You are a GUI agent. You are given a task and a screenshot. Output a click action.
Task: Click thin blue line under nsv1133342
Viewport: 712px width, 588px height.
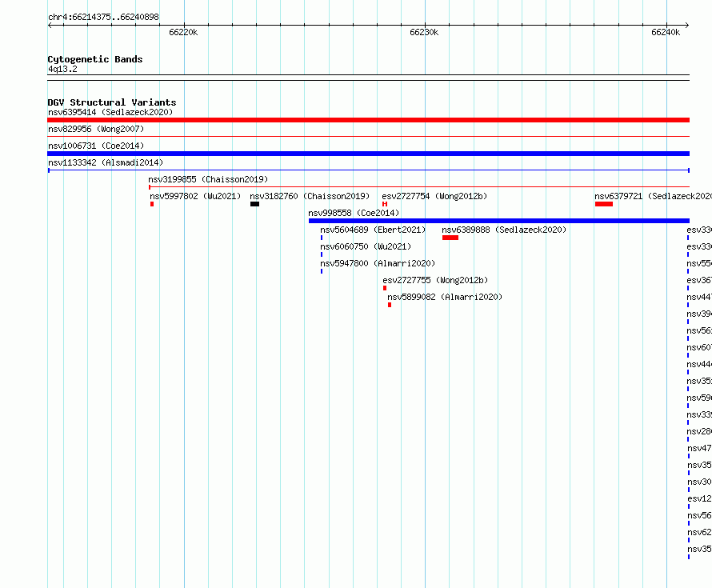(x=368, y=170)
